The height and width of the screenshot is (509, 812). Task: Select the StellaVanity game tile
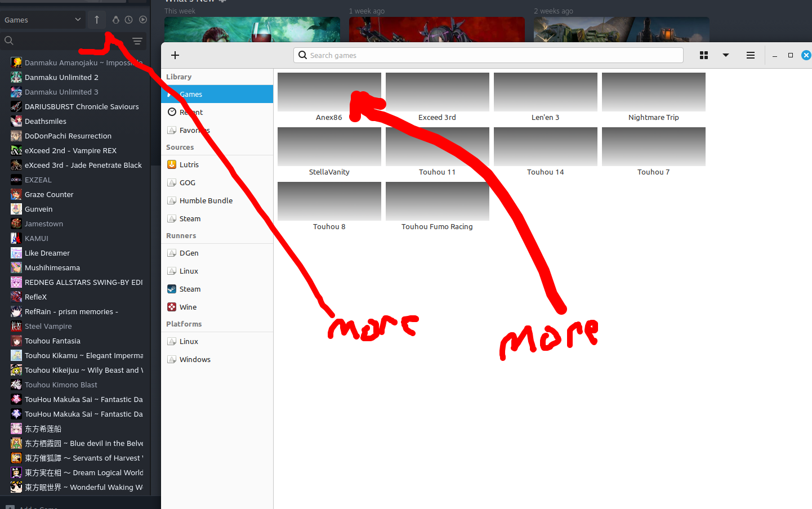click(329, 152)
